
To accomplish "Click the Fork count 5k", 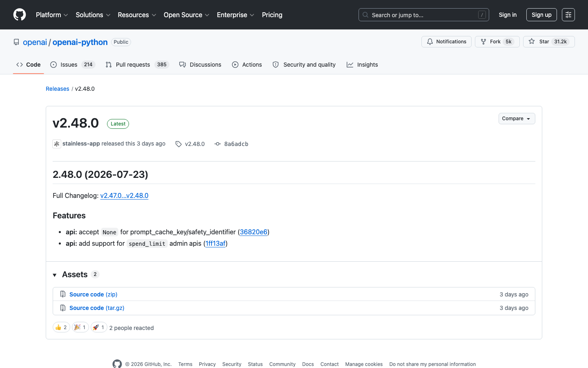I will pyautogui.click(x=508, y=42).
